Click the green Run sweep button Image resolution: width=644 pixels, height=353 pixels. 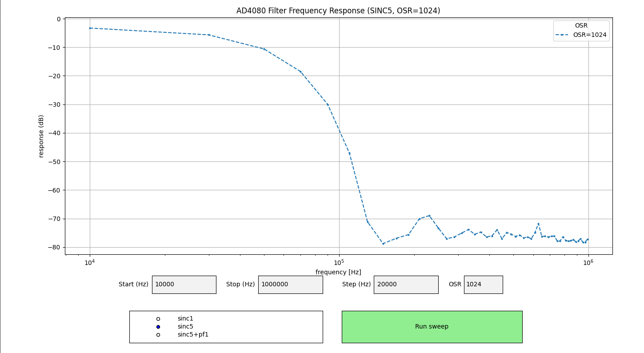click(432, 327)
